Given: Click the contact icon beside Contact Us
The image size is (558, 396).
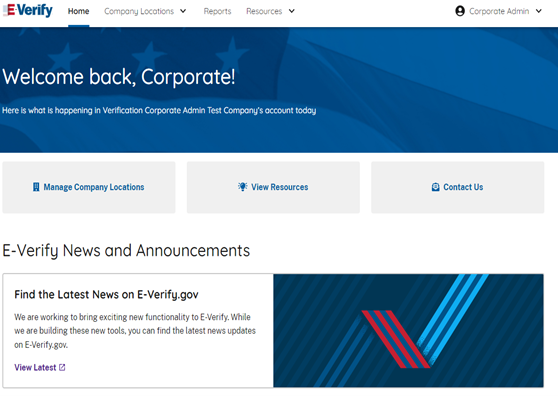Looking at the screenshot, I should pos(436,187).
